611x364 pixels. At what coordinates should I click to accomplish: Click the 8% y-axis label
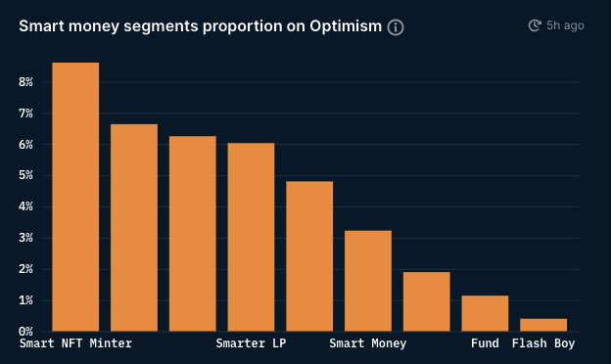click(x=25, y=82)
